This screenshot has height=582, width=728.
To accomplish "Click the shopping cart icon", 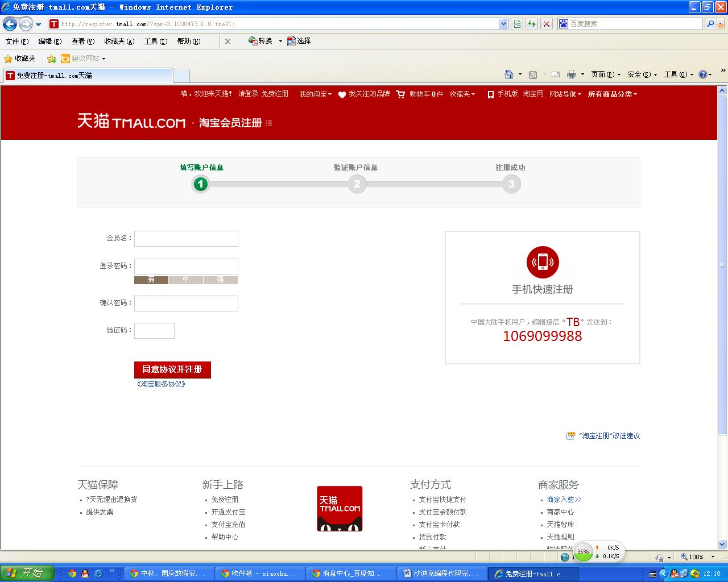I will point(401,94).
